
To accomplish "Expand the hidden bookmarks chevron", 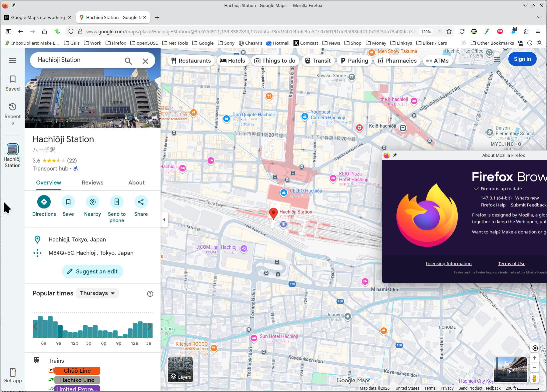I will pos(463,43).
